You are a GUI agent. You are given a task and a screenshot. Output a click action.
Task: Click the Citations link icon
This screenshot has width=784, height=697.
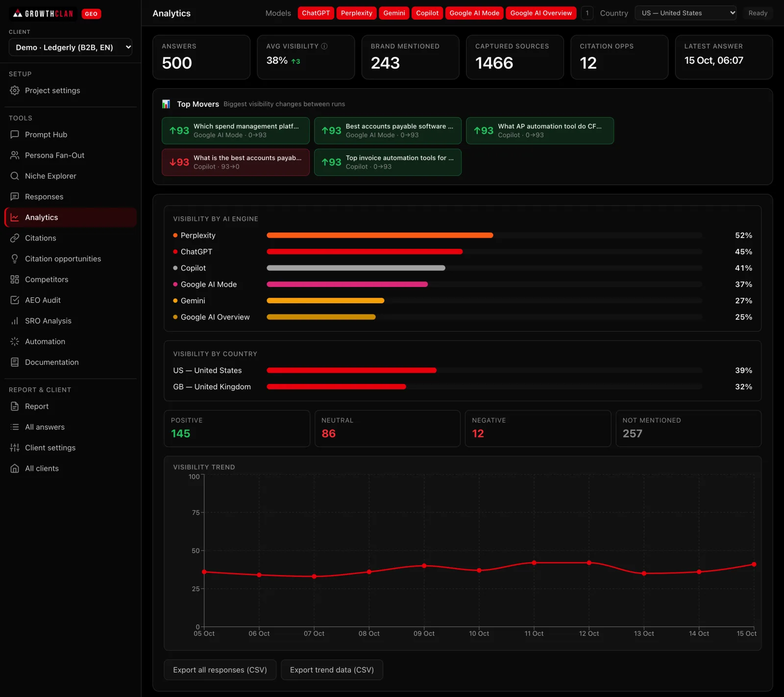point(15,238)
